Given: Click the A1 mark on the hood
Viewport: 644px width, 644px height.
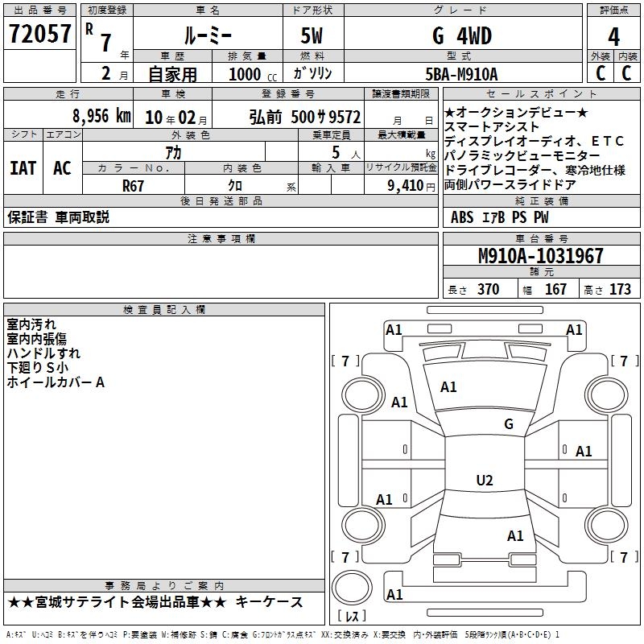Looking at the screenshot, I should [448, 387].
